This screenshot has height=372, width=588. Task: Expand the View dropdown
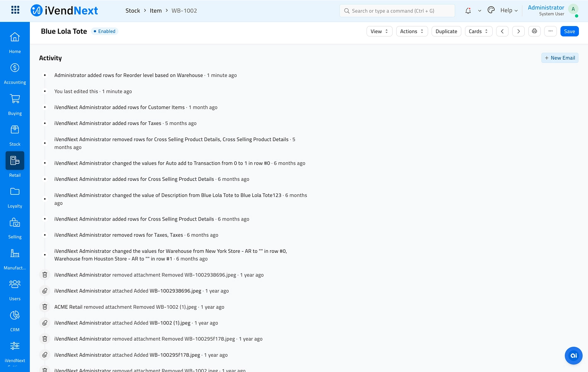[379, 31]
